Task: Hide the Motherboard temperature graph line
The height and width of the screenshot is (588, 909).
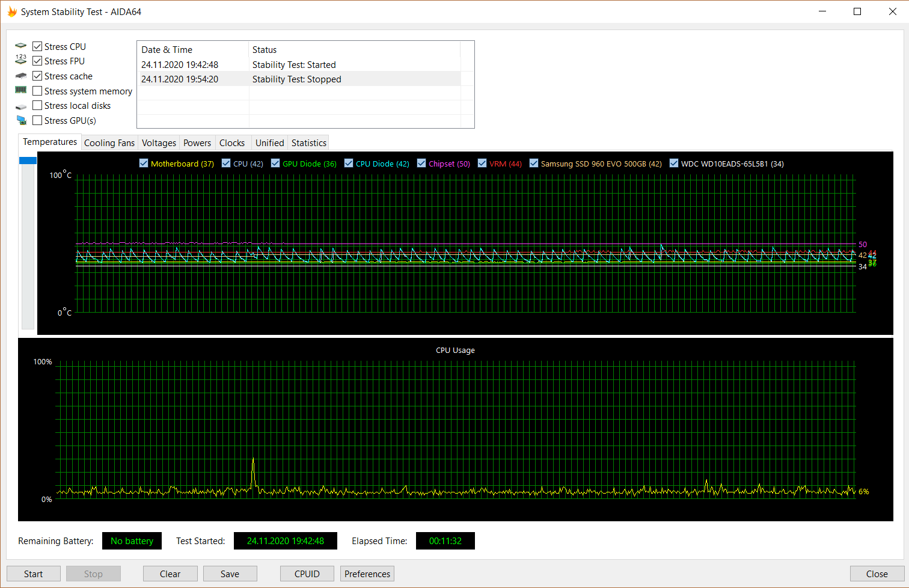Action: click(x=144, y=163)
